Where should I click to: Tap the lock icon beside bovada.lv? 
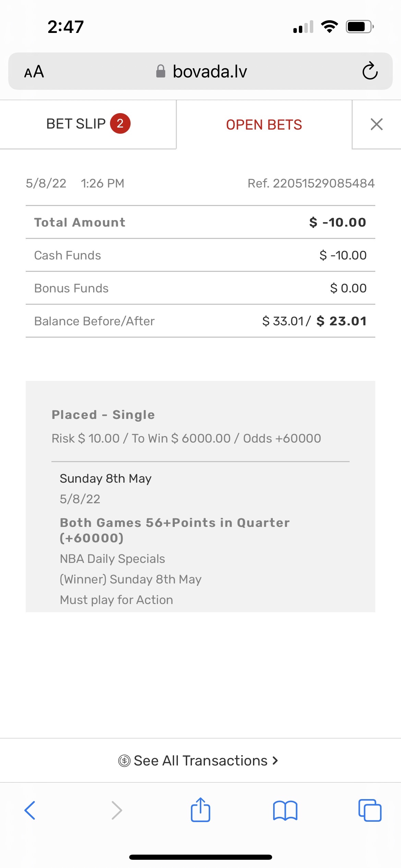[160, 71]
